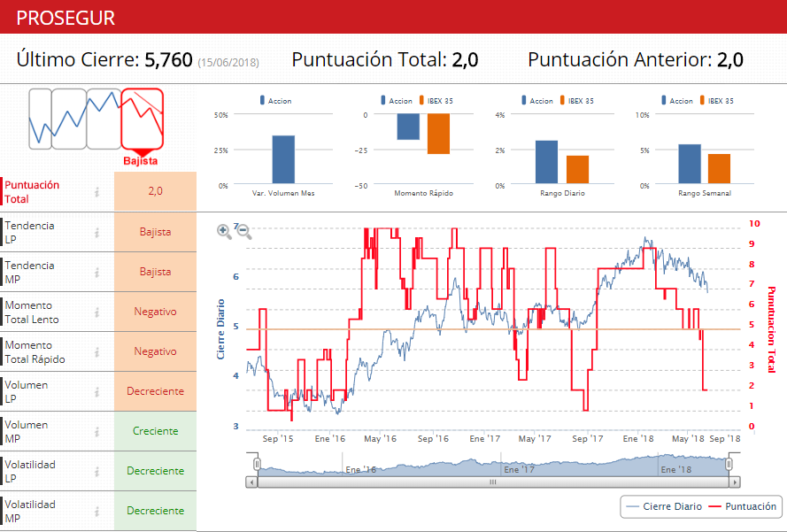The width and height of the screenshot is (787, 532).
Task: Zoom in the chart with magnifier plus
Action: tap(224, 231)
